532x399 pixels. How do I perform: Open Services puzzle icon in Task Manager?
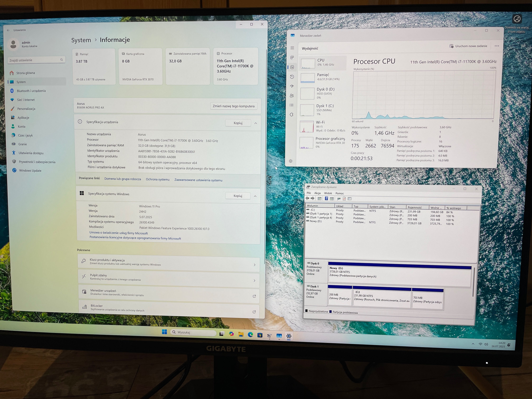291,115
